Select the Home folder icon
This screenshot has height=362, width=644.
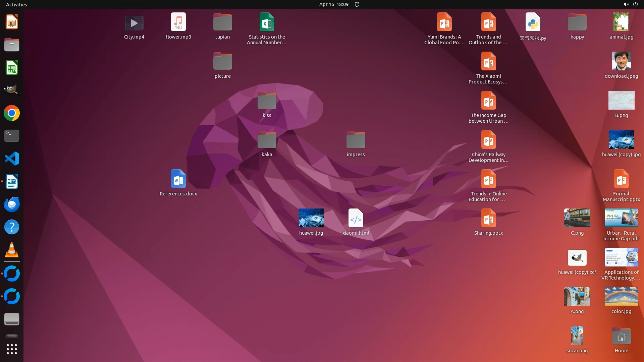click(621, 336)
